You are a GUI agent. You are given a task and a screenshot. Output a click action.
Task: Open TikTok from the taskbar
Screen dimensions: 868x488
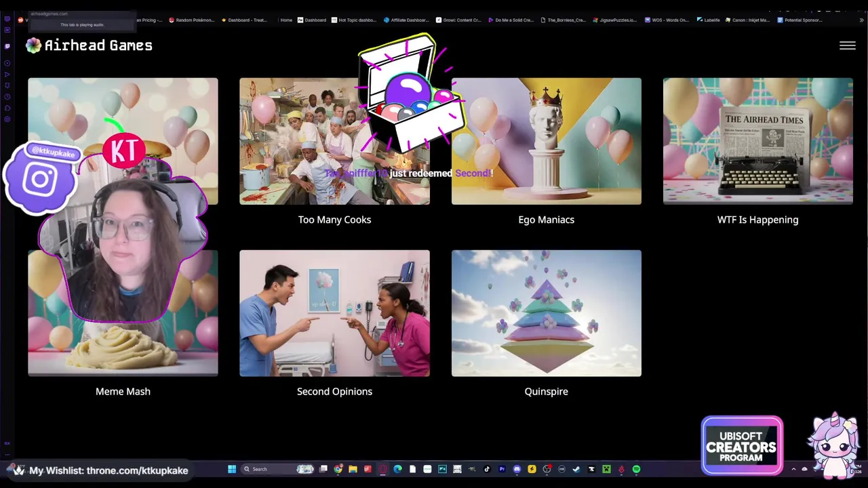(487, 469)
